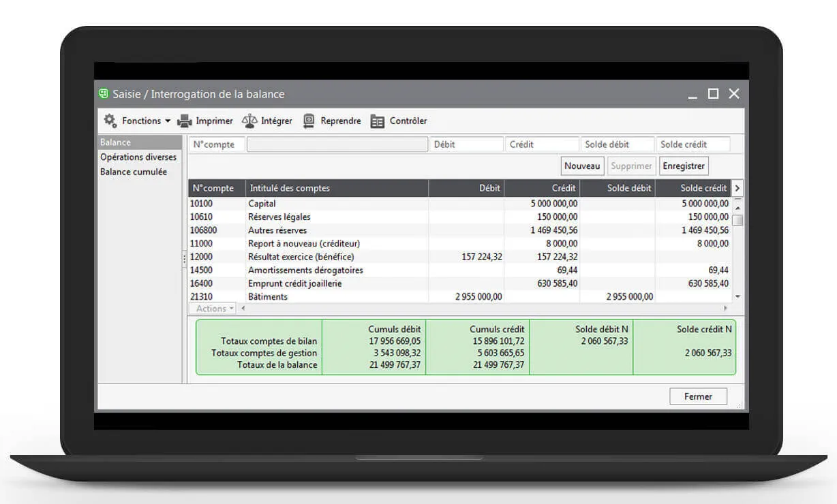Click the horizontal scrollbar right arrow
This screenshot has height=504, width=837.
[725, 309]
